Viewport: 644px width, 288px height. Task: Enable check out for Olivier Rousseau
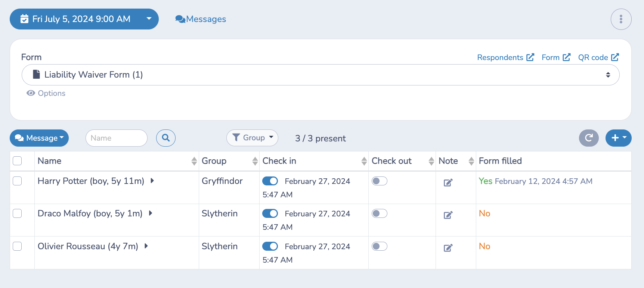pos(380,246)
